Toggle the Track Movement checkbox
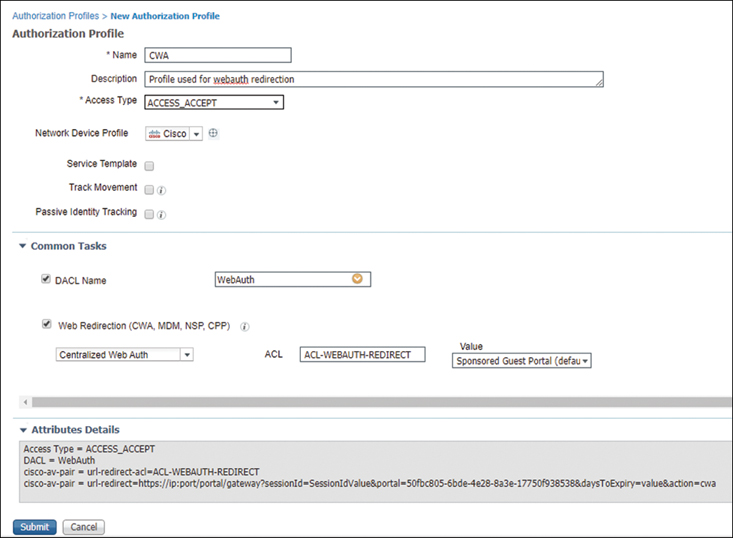The width and height of the screenshot is (733, 538). [149, 189]
